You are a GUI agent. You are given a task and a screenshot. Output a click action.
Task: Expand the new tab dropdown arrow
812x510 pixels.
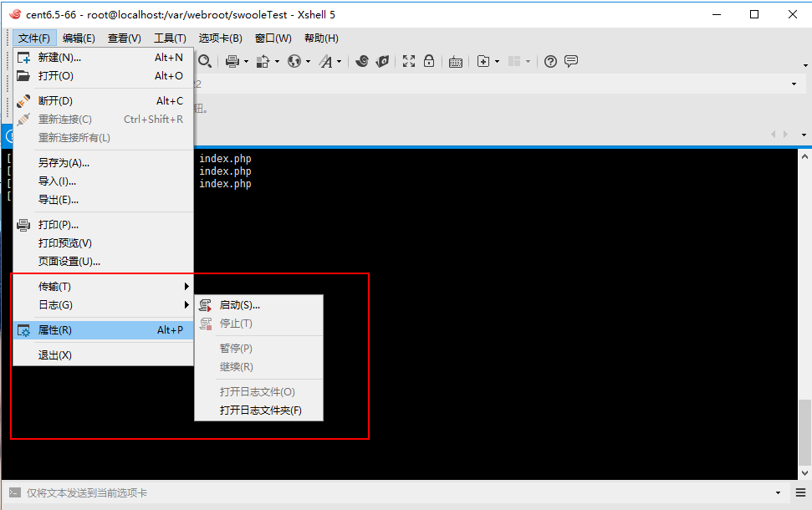click(497, 62)
